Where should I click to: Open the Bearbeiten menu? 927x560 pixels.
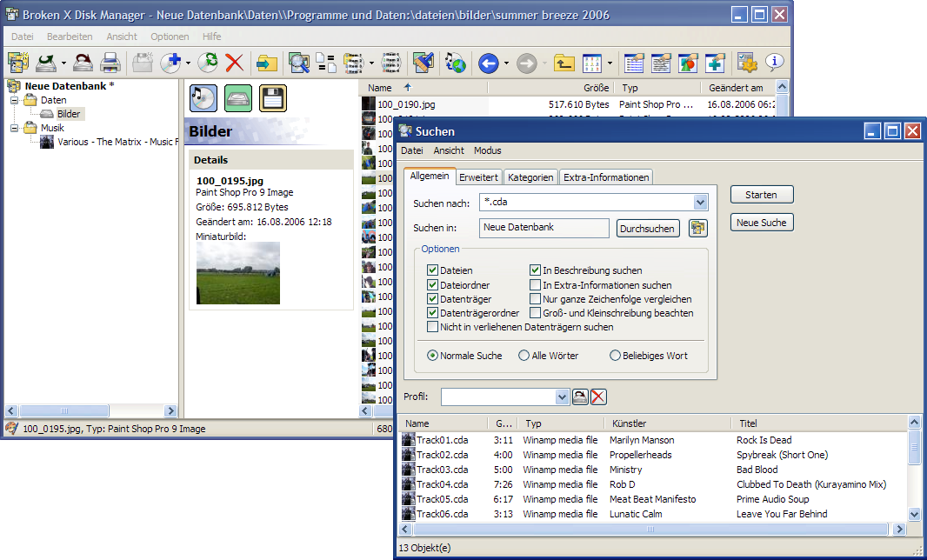[x=70, y=37]
